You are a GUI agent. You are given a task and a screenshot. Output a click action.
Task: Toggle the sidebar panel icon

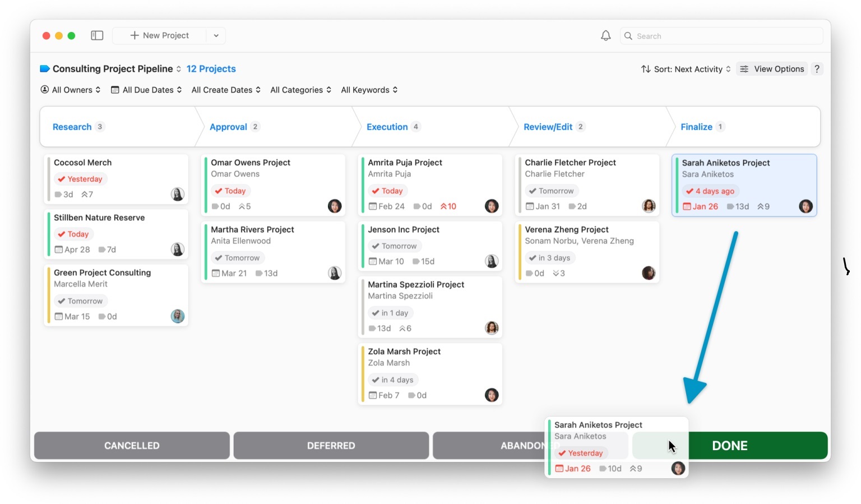click(97, 35)
